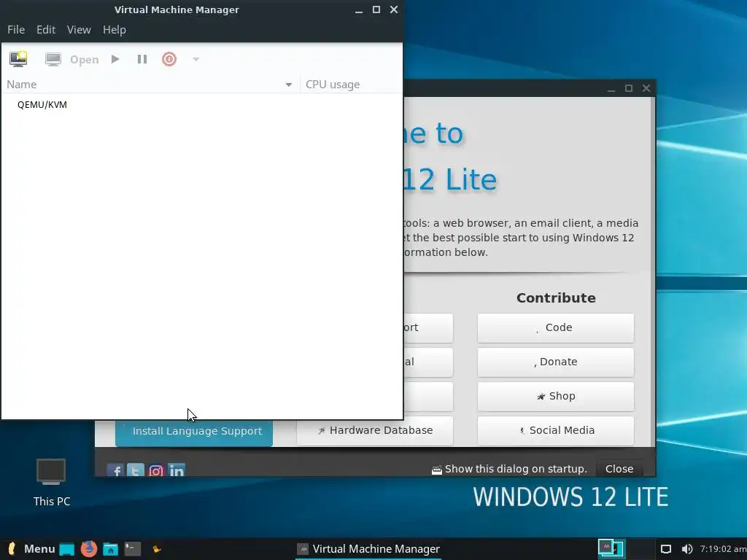
Task: Open the Instagram icon link
Action: 156,470
